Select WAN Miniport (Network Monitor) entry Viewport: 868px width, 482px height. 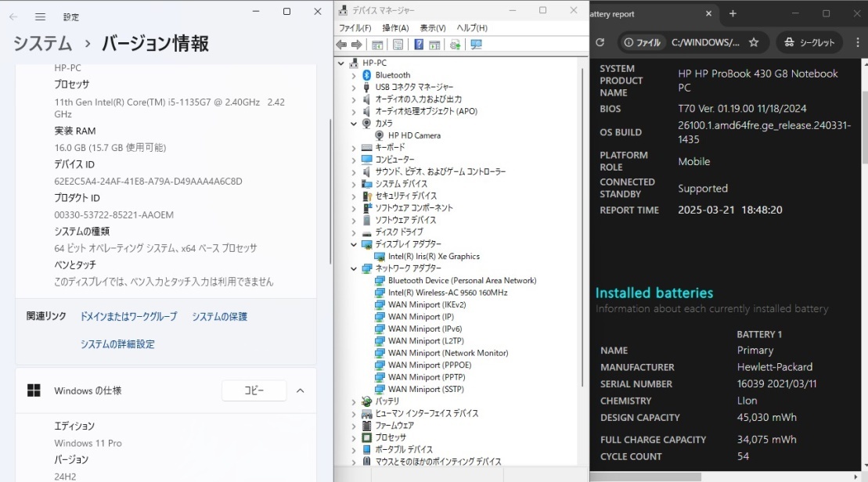448,353
